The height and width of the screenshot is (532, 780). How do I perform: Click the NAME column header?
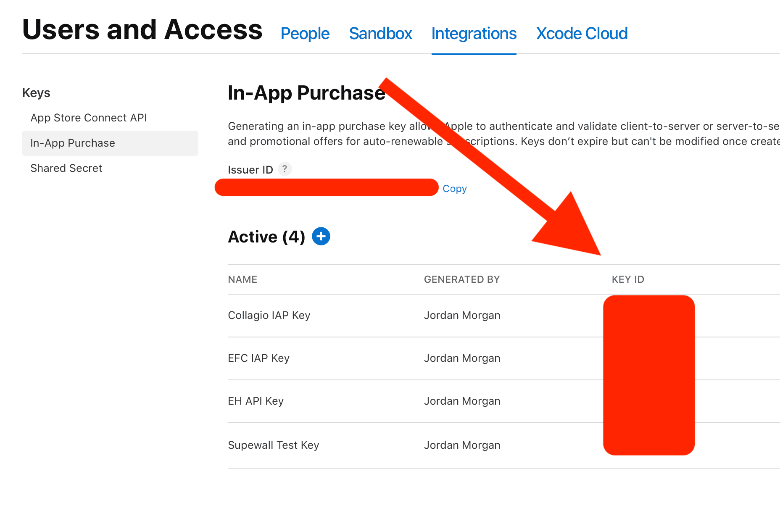tap(242, 279)
